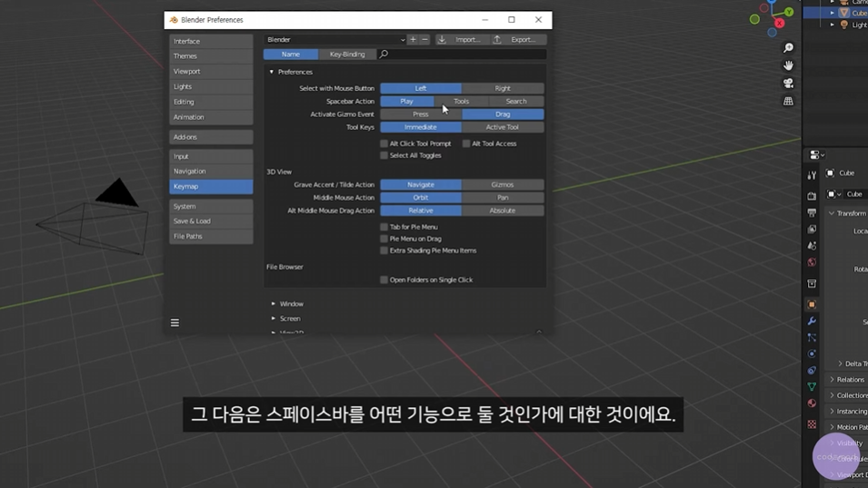The image size is (868, 488).
Task: Remove keymap preset with minus icon
Action: [424, 40]
